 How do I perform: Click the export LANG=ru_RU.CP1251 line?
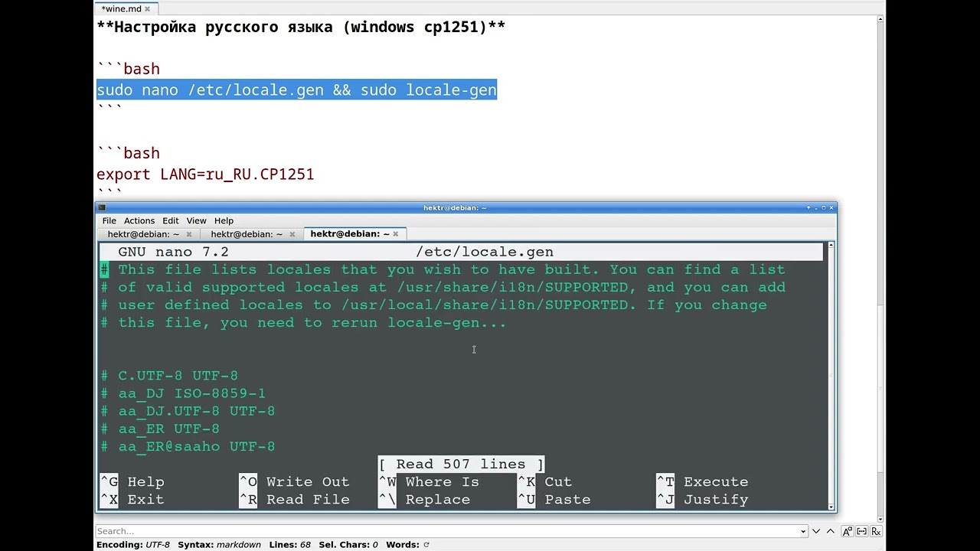205,174
